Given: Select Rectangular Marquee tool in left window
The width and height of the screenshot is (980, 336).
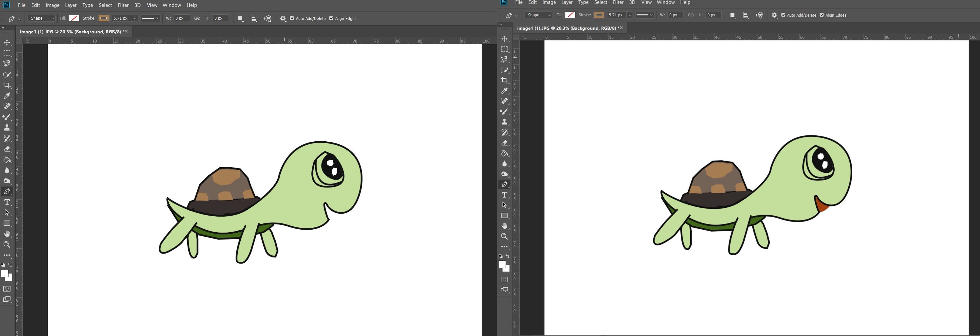Looking at the screenshot, I should (x=7, y=53).
